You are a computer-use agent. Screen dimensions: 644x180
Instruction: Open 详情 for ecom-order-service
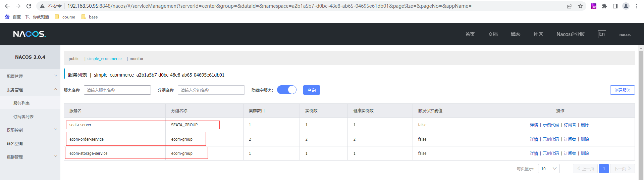534,139
